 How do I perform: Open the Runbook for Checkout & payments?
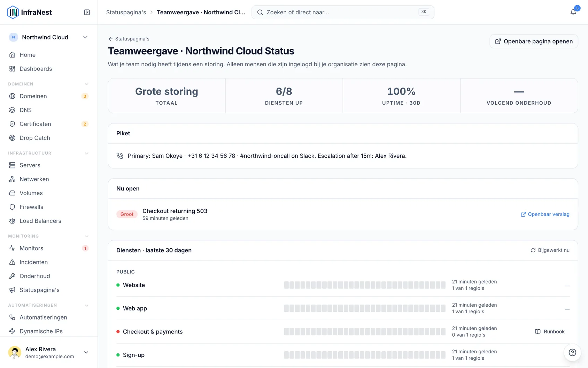550,331
